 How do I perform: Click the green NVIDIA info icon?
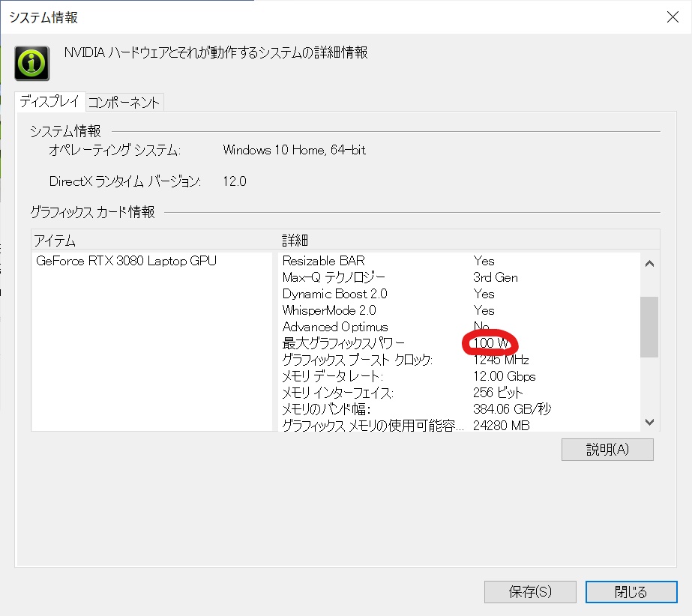(x=31, y=63)
